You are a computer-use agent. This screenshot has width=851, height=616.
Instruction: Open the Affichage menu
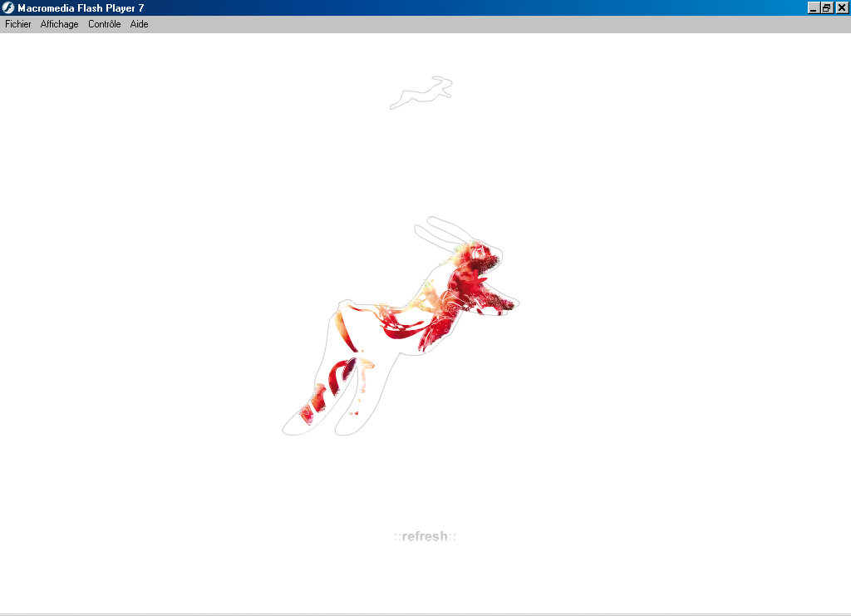pos(59,24)
